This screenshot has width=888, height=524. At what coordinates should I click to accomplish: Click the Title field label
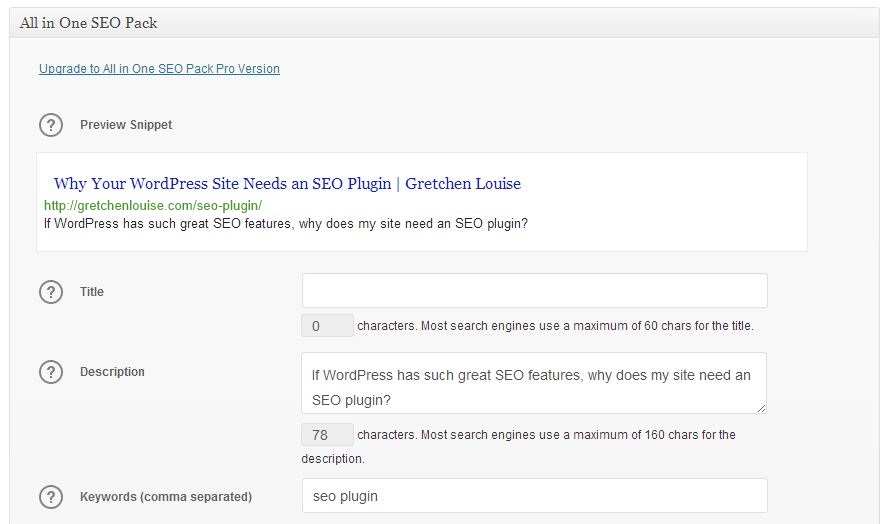coord(92,292)
